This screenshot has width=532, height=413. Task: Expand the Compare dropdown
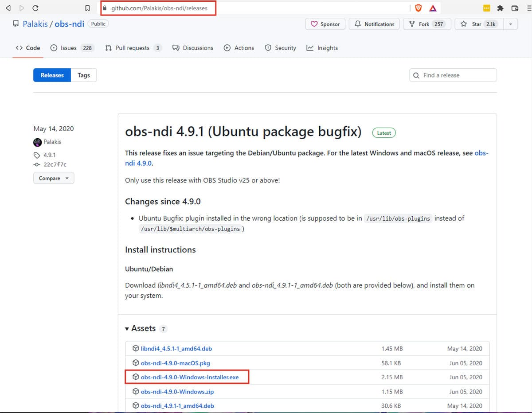click(x=54, y=178)
